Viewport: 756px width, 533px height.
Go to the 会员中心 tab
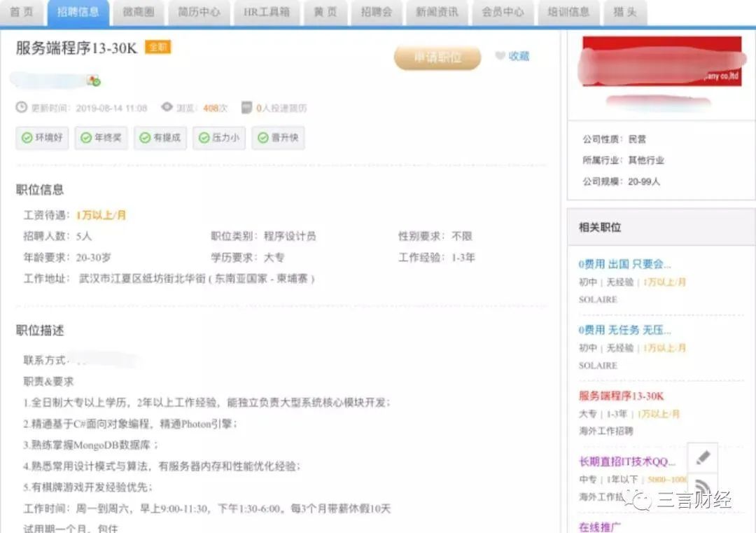pos(503,12)
